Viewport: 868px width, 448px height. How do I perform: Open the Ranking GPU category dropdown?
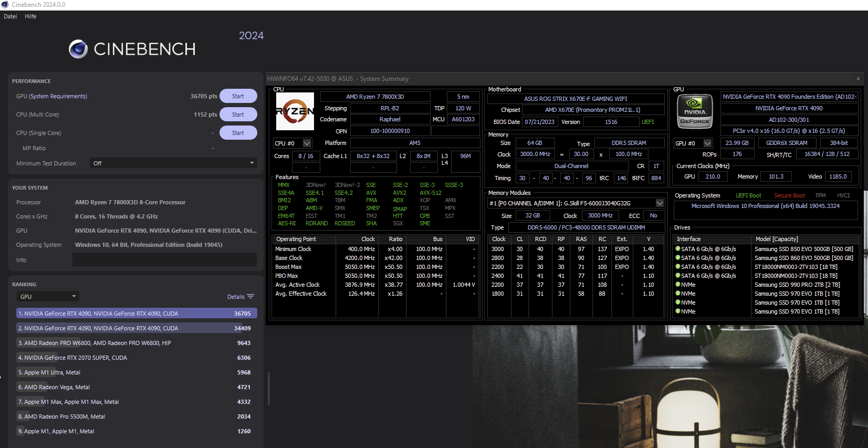click(48, 297)
